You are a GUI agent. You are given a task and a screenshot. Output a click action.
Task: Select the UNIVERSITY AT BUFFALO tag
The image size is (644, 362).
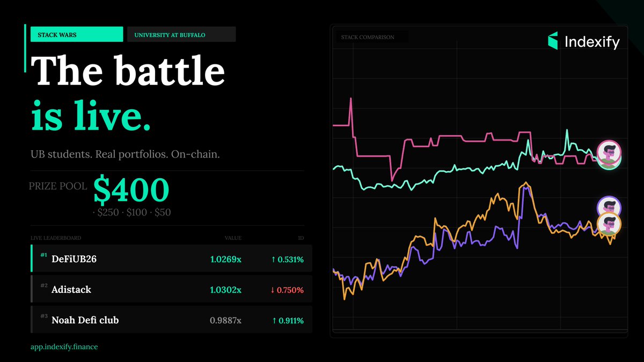[x=181, y=35]
